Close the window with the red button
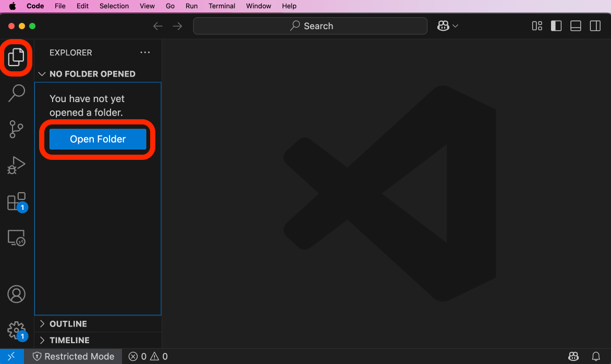The image size is (611, 364). pos(11,26)
